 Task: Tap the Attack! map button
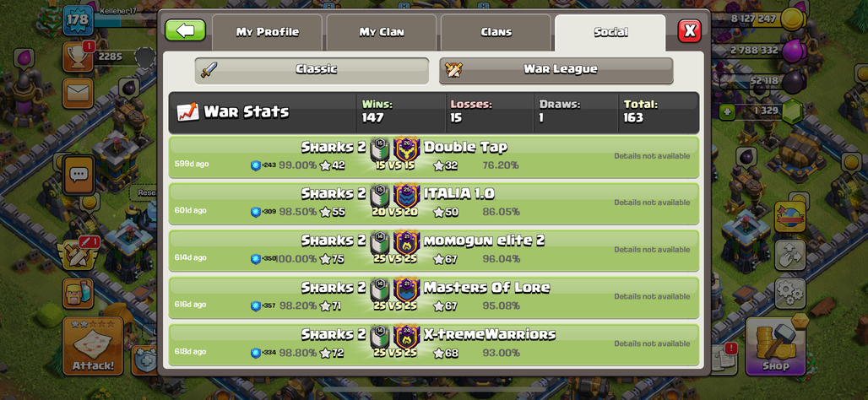pos(93,346)
